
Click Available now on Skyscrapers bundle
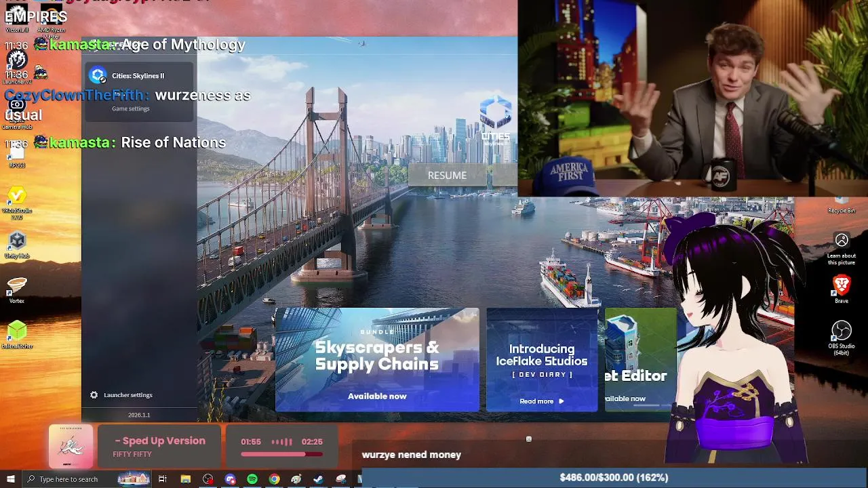(377, 396)
